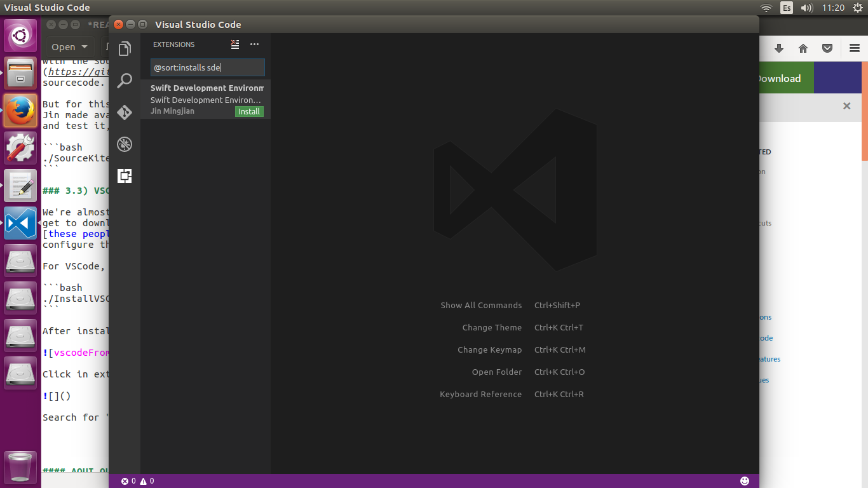Open the Search view in activity bar
The width and height of the screenshot is (868, 488).
click(x=125, y=81)
